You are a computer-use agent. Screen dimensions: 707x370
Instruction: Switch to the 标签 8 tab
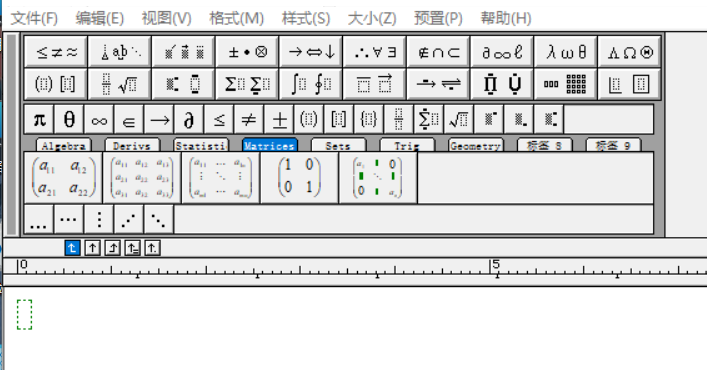545,145
